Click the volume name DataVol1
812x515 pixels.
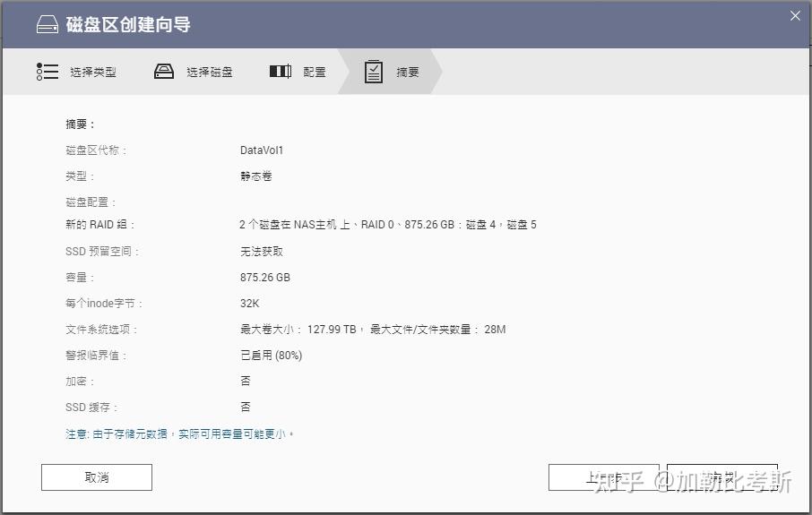tap(262, 150)
